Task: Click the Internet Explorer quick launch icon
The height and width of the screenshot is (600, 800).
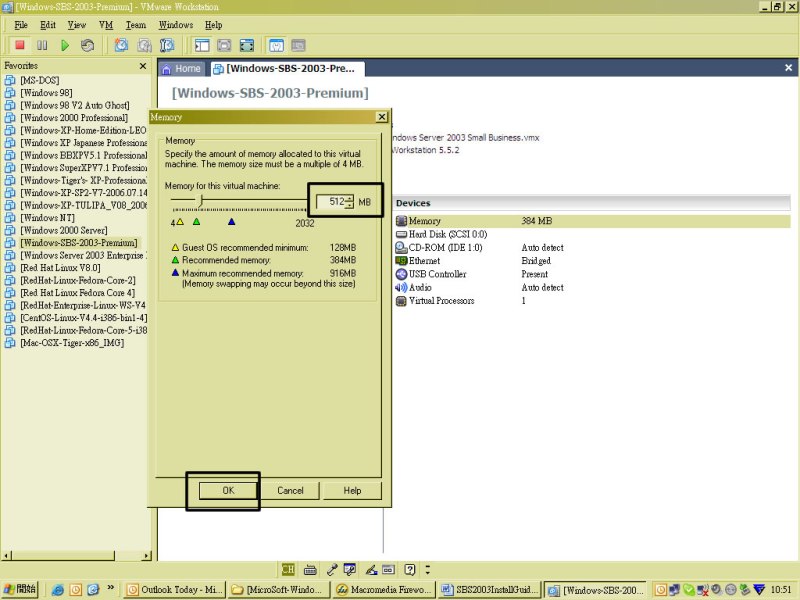Action: tap(58, 590)
